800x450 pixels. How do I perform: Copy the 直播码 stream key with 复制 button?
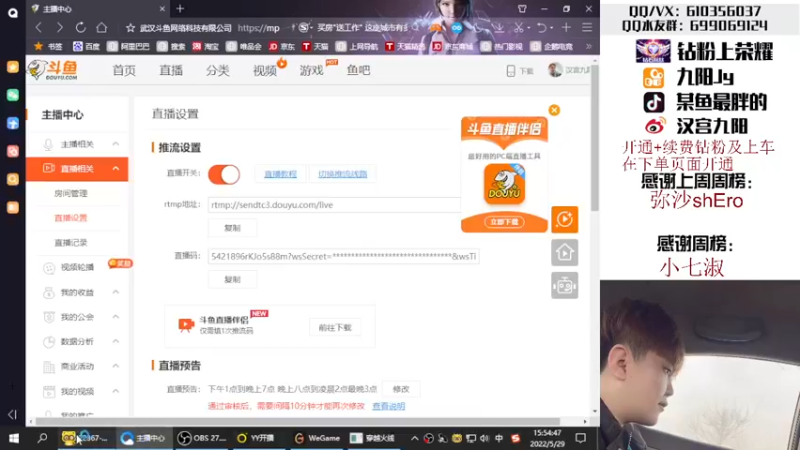(x=232, y=280)
